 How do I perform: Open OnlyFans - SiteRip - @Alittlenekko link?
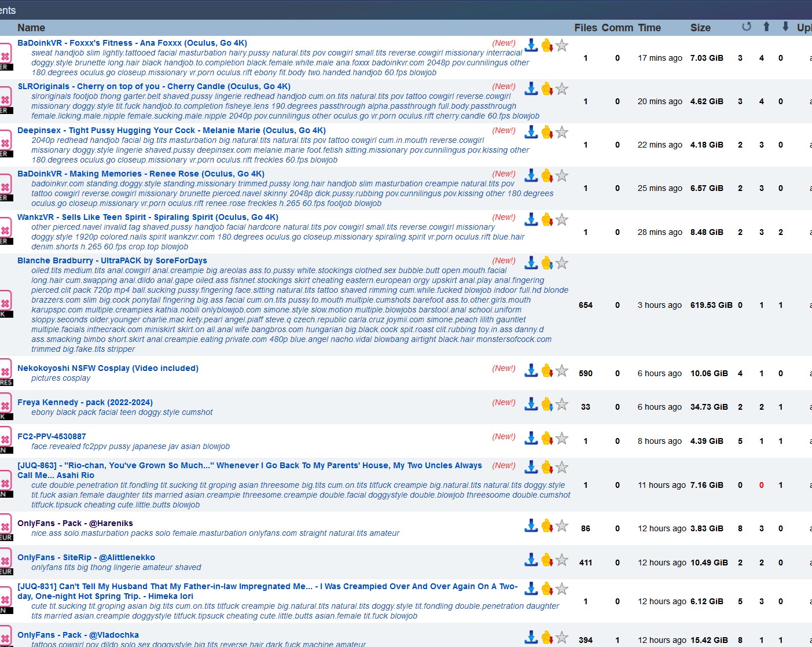(x=86, y=557)
